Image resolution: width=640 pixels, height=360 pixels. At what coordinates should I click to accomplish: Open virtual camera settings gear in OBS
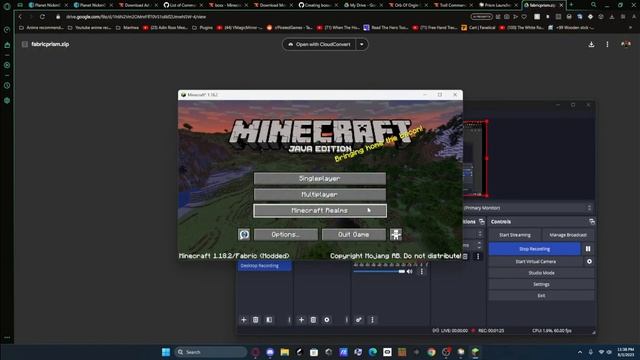[589, 261]
